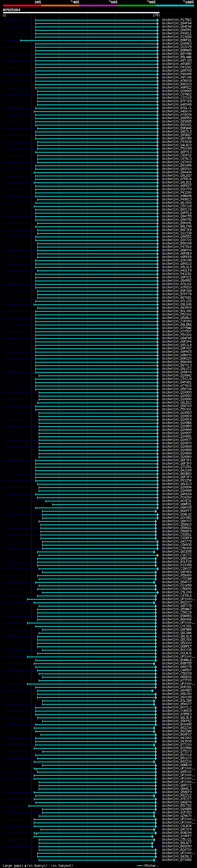Screen dimensions: 197x868
Task: Select hit label UniRef100_P47916
Action: (x=176, y=247)
